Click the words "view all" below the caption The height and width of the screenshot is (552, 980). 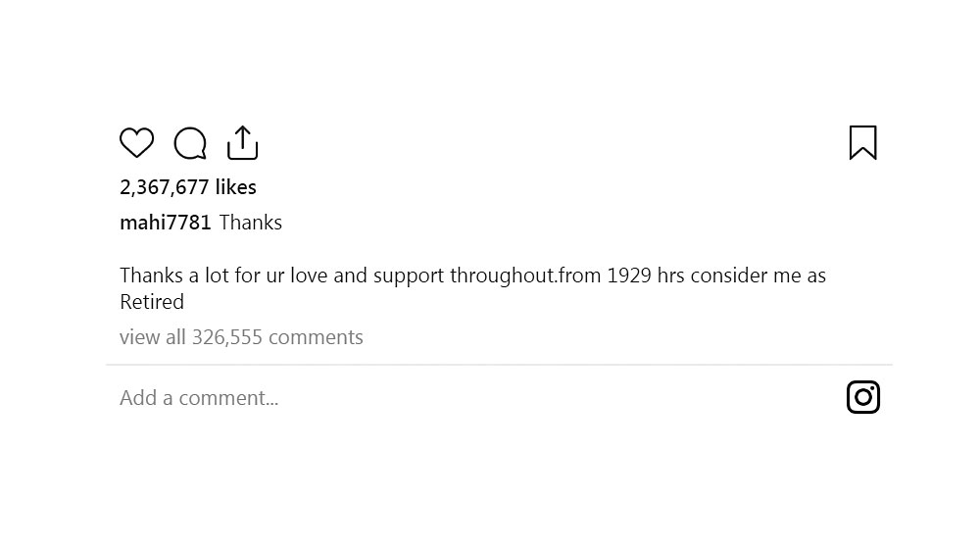[x=153, y=337]
